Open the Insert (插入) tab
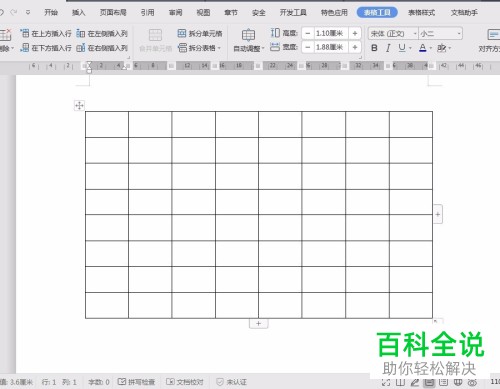This screenshot has width=500, height=389. coord(79,13)
